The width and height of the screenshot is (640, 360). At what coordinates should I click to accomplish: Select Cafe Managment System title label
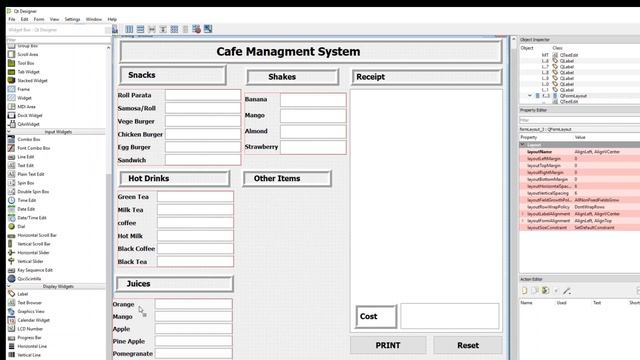click(311, 52)
